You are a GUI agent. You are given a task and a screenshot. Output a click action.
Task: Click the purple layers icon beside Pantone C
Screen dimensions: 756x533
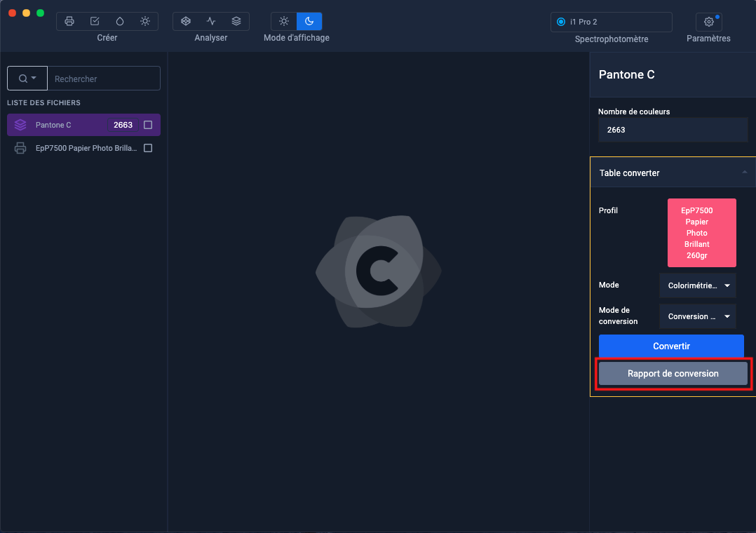[x=20, y=125]
